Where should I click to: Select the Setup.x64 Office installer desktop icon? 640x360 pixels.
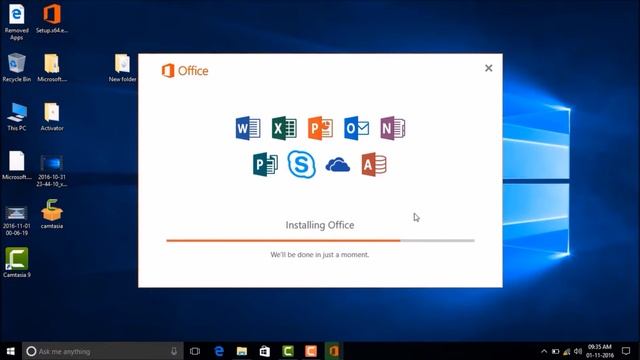(x=52, y=18)
